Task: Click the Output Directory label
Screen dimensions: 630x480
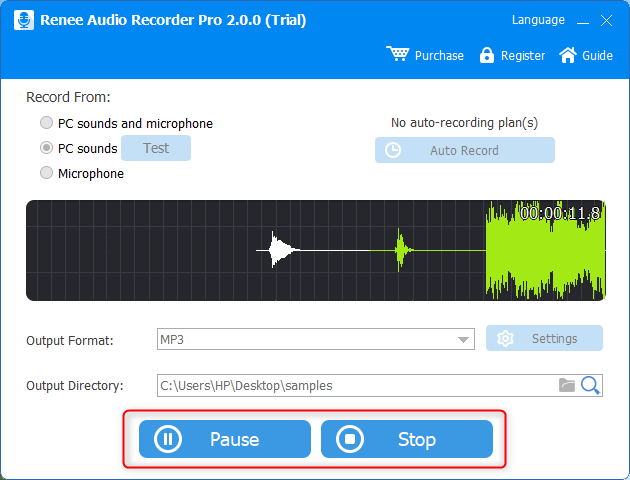Action: coord(75,386)
